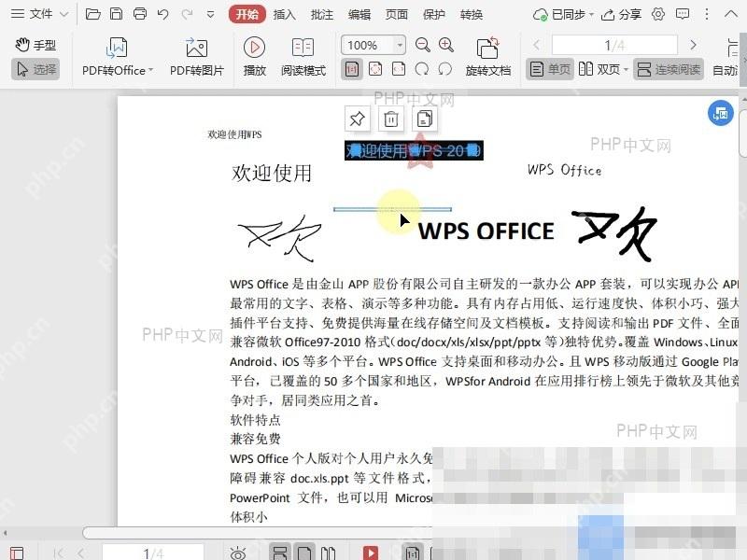Collapse the ribbon with the up chevron
Image resolution: width=747 pixels, height=560 pixels.
731,14
